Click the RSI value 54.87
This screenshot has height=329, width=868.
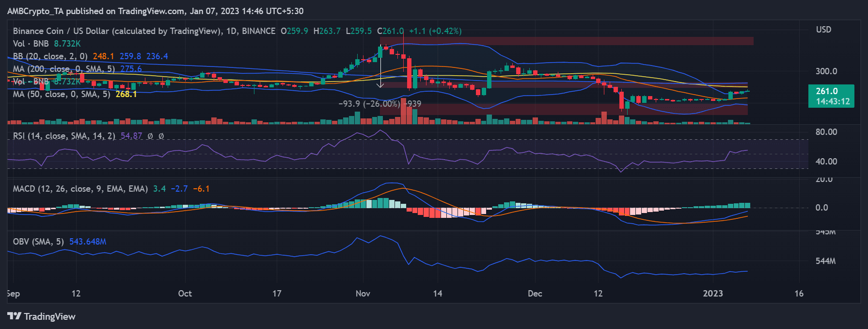131,136
